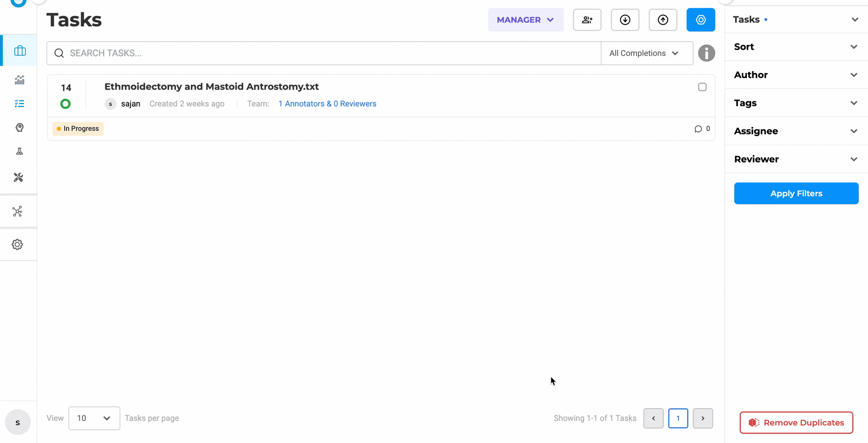
Task: Click the export tasks upload arrow icon
Action: [x=663, y=19]
